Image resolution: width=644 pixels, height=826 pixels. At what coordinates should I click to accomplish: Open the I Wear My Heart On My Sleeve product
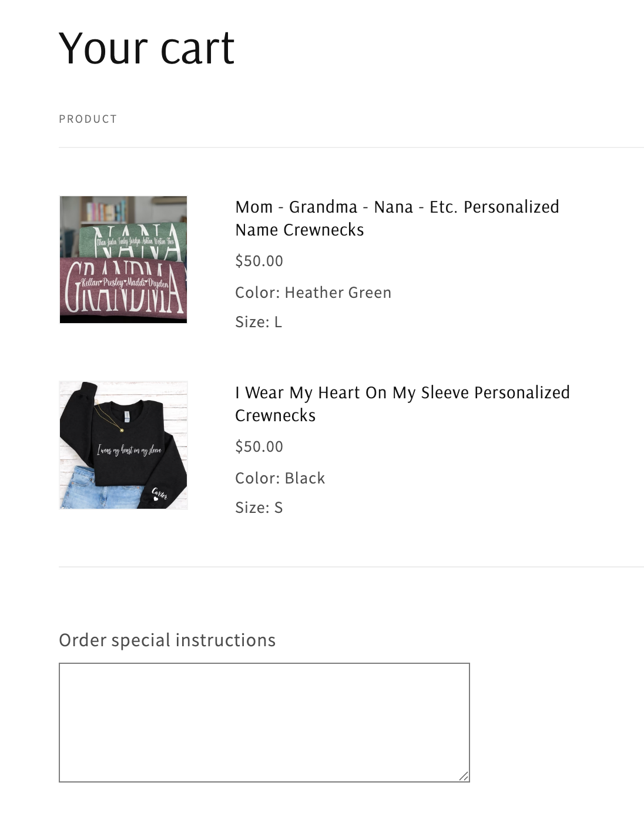(402, 392)
